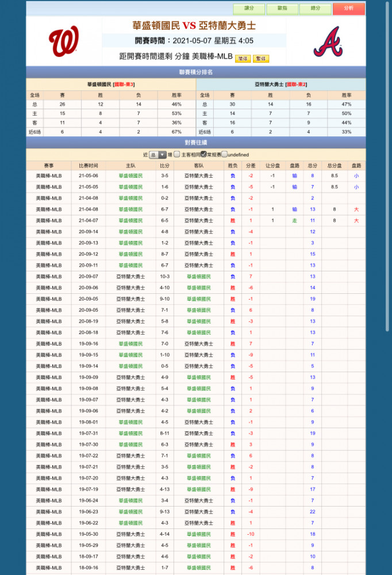The width and height of the screenshot is (392, 575).
Task: Click the 67% recent-six win rate
Action: coord(176,132)
